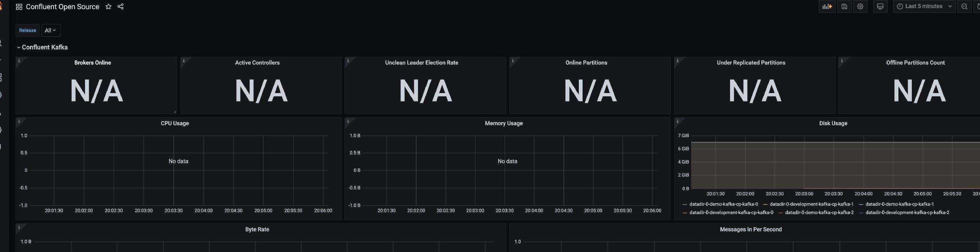Open Under Replicated Partitions title menu

point(751,62)
